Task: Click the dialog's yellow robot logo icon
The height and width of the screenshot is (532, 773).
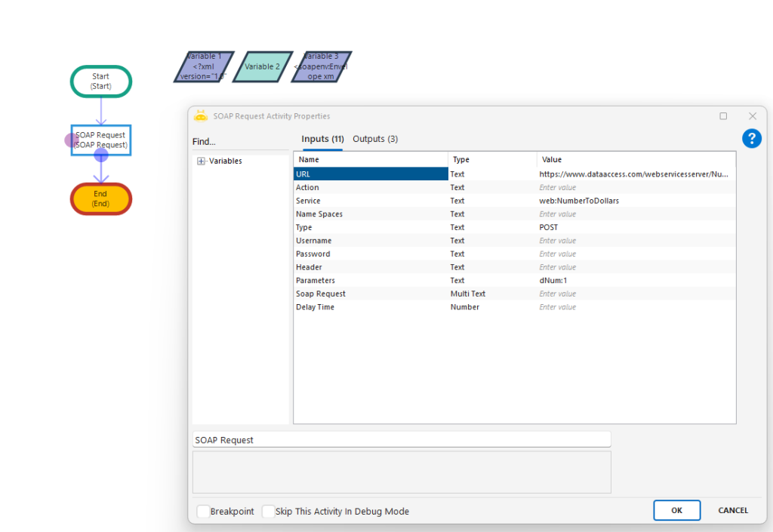Action: (x=201, y=116)
